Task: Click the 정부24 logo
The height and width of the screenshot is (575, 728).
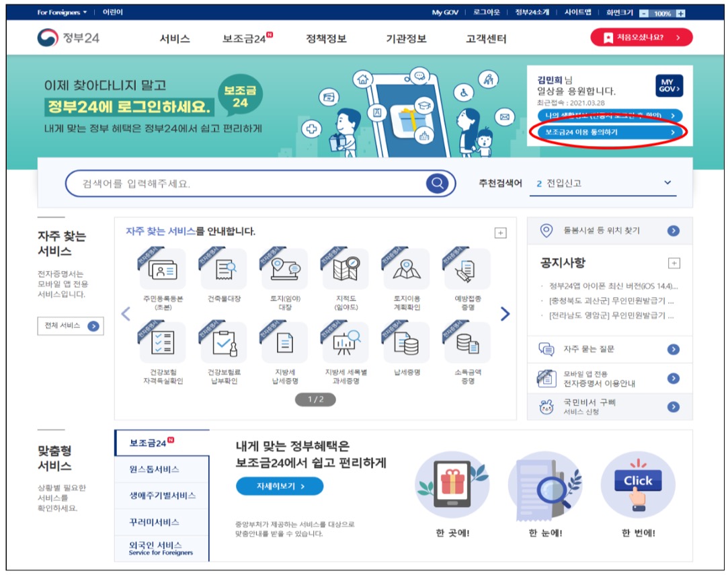Action: [69, 38]
